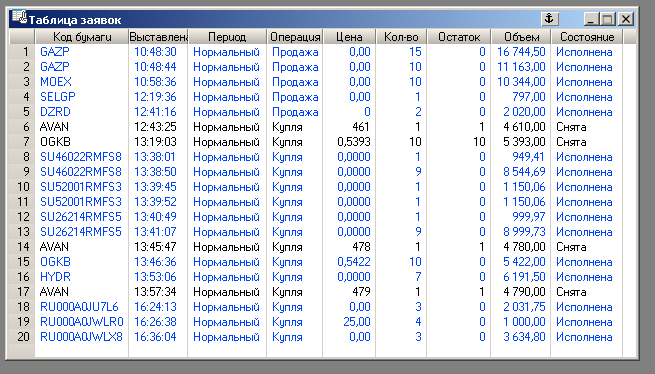Close the Таблица заявок window

[x=626, y=19]
